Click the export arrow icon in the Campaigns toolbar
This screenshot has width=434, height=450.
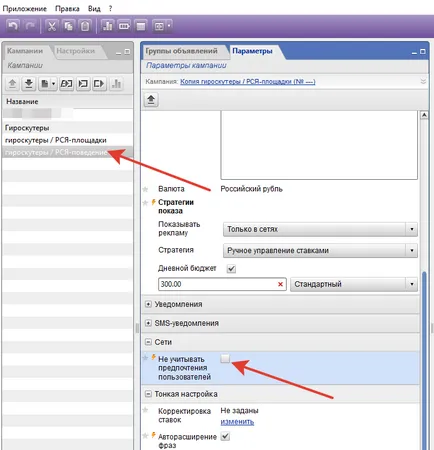coord(99,83)
